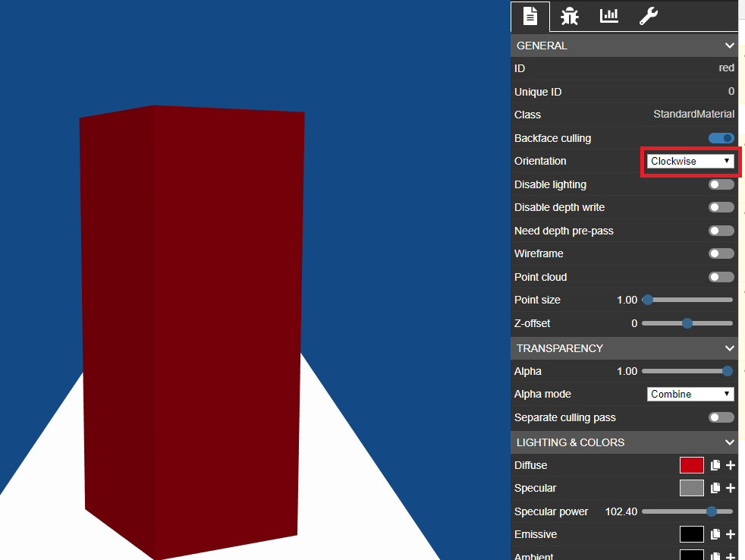Enable Need depth pre-pass
Viewport: 745px width, 560px height.
pyautogui.click(x=721, y=231)
